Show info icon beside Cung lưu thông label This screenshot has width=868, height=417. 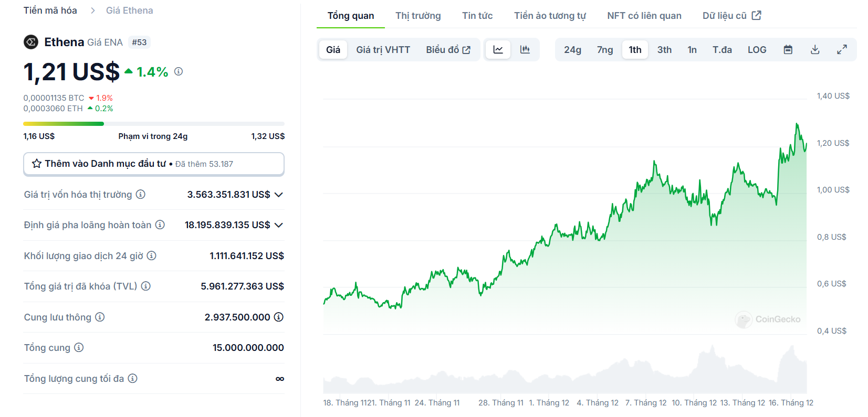pos(100,317)
